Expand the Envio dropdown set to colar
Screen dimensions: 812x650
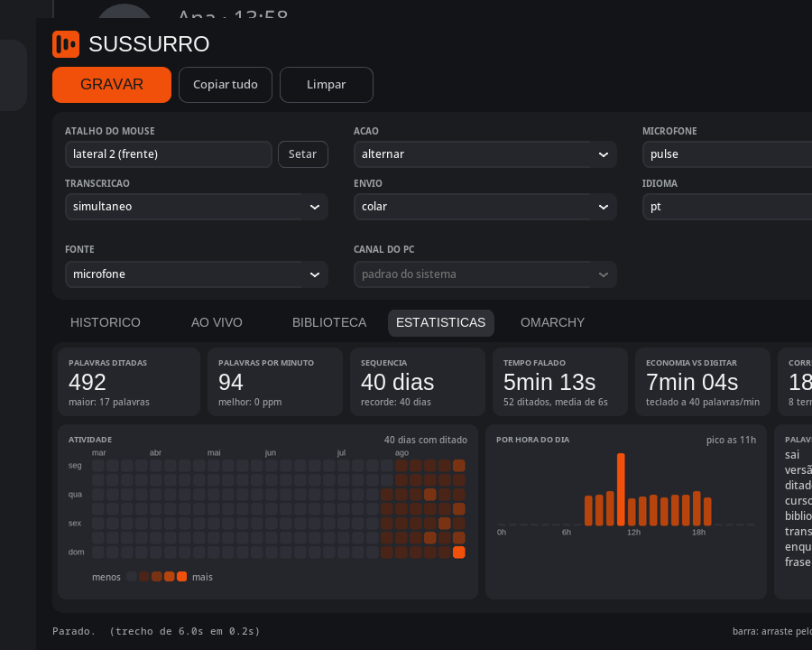pyautogui.click(x=484, y=207)
